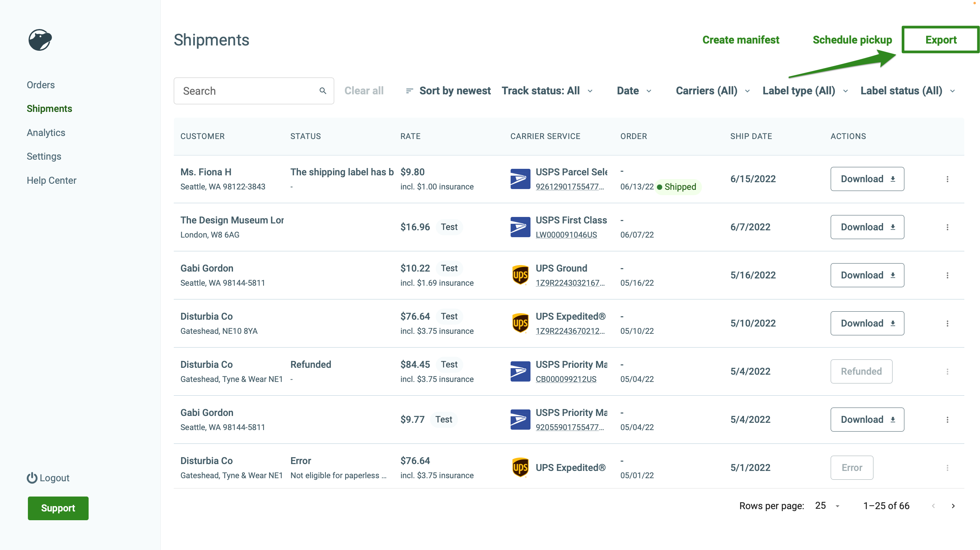Open tracking link LW000091046US
The width and height of the screenshot is (980, 550).
(x=566, y=235)
